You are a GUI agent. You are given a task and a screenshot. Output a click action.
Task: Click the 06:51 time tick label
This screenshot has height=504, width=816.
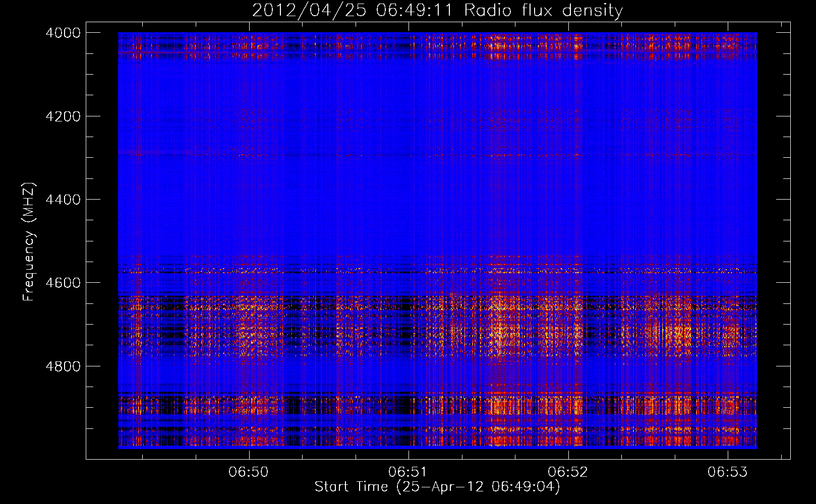point(408,472)
